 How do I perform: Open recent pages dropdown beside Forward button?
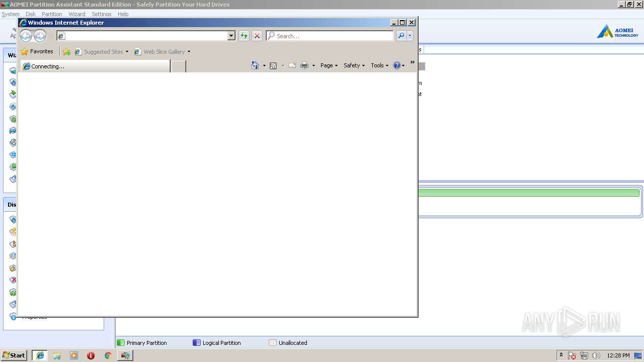51,36
